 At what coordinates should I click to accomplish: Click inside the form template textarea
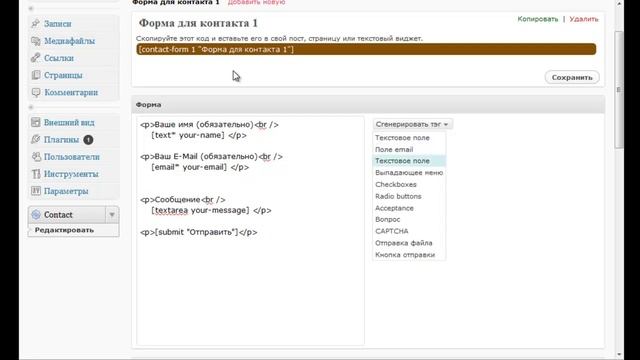coord(250,231)
